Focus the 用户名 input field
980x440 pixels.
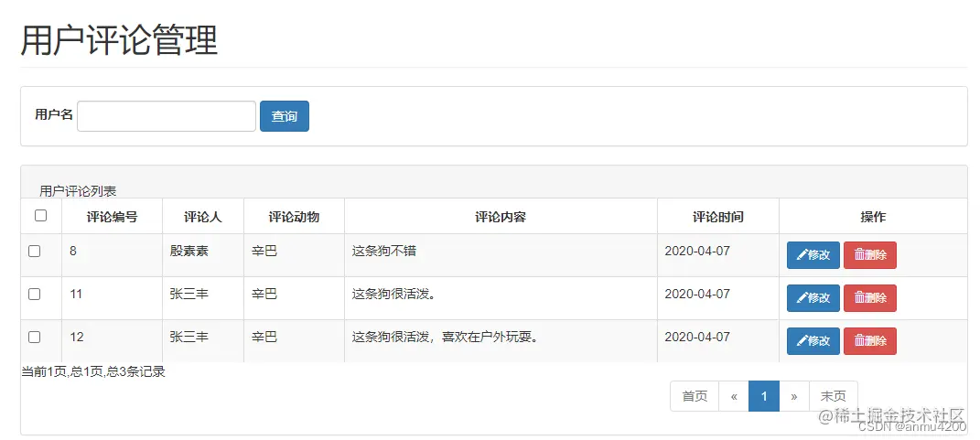click(167, 116)
